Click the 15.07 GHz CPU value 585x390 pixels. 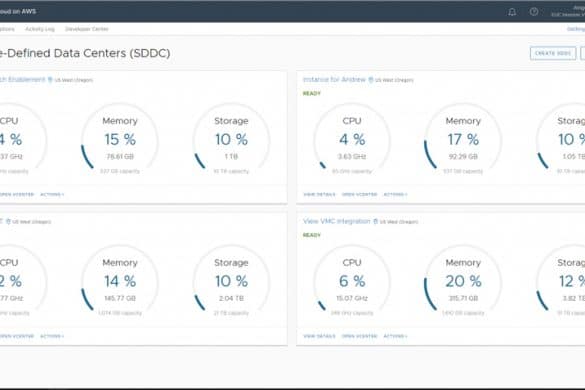(x=352, y=299)
